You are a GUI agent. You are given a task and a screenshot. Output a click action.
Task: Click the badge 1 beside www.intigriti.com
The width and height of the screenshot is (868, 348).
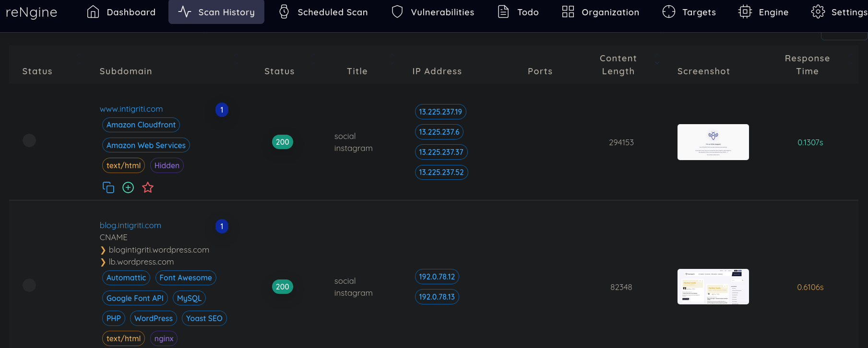point(222,110)
